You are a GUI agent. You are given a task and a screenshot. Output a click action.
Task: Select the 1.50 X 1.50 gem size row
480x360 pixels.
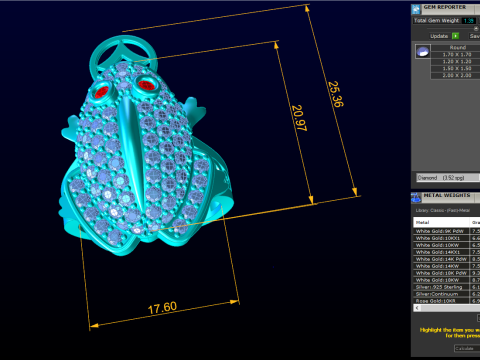pyautogui.click(x=455, y=68)
